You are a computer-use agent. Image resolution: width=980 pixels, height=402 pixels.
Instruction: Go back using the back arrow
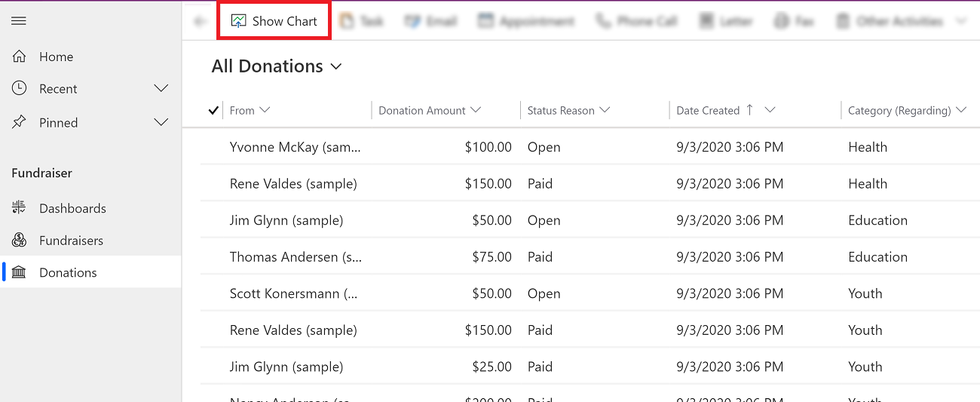200,21
